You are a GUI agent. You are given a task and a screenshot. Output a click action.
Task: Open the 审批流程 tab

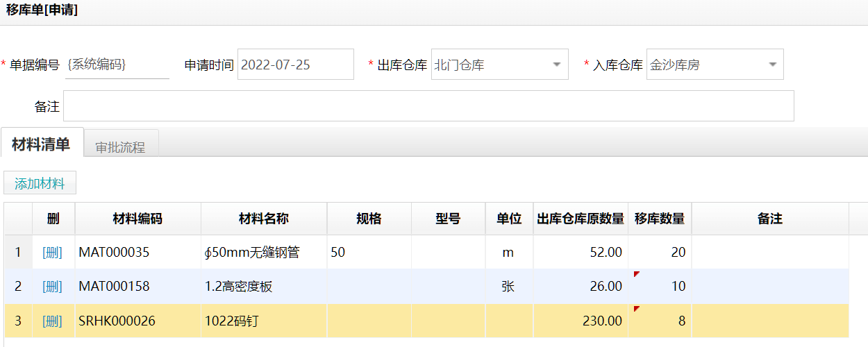pyautogui.click(x=121, y=147)
